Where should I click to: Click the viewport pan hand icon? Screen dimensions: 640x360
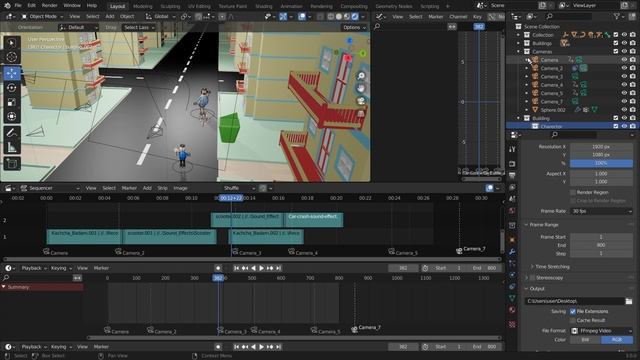(361, 88)
